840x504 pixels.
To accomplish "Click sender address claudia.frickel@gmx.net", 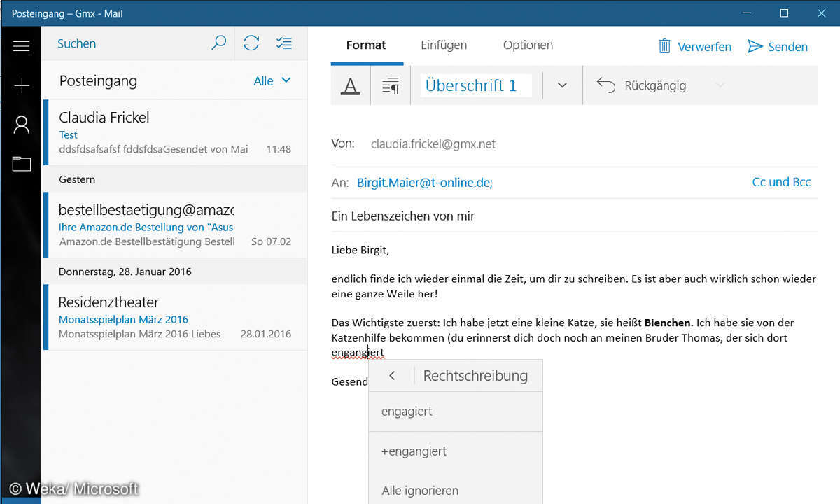I will (433, 144).
